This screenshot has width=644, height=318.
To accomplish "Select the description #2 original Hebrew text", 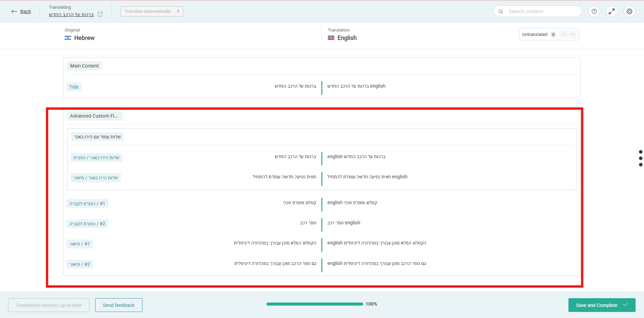I will coord(275,264).
